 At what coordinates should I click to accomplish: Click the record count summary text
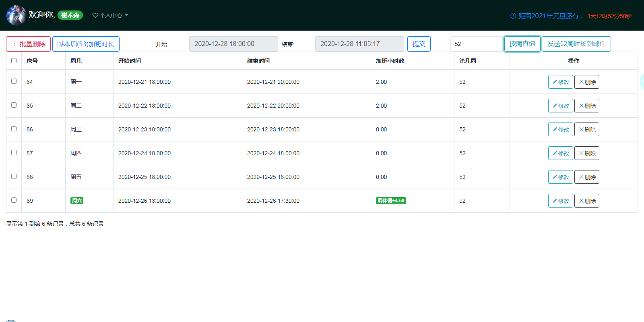coord(55,224)
